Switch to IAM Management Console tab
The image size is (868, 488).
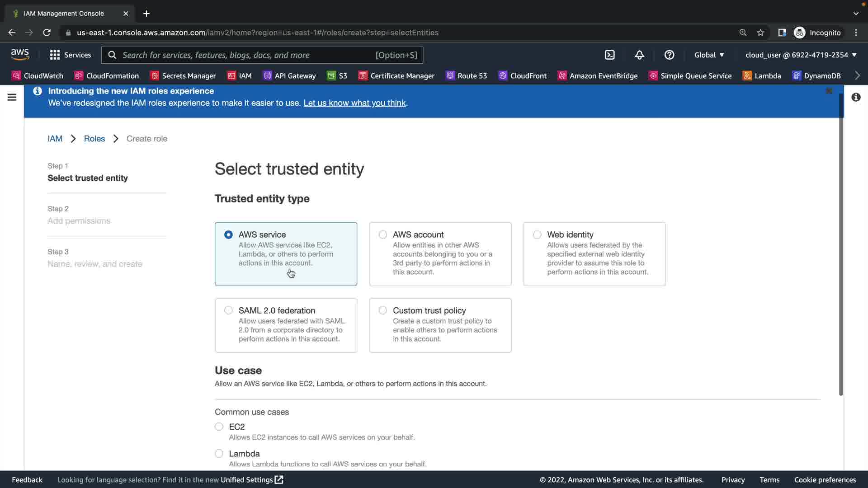coord(64,14)
